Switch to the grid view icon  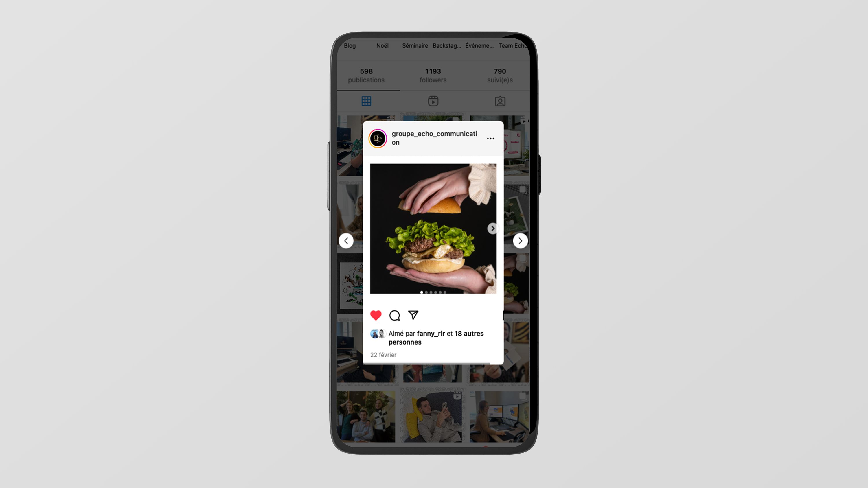(x=366, y=100)
